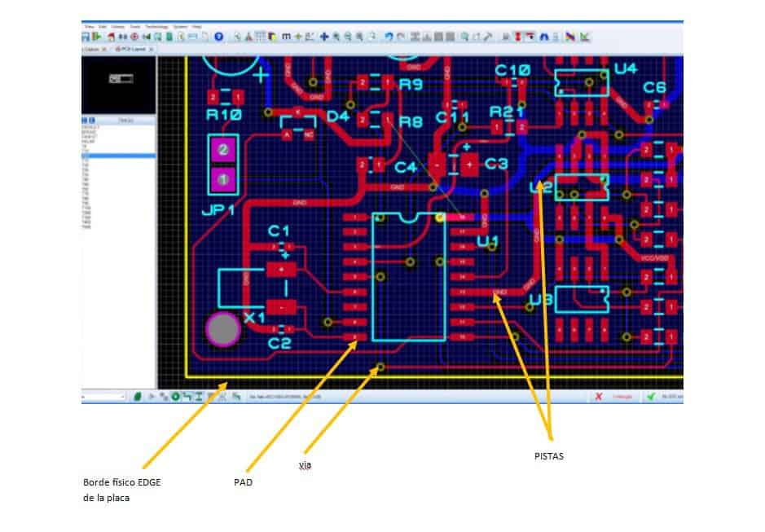This screenshot has width=765, height=532.
Task: Click the blue arch icon in the toolbar
Action: pyautogui.click(x=543, y=37)
